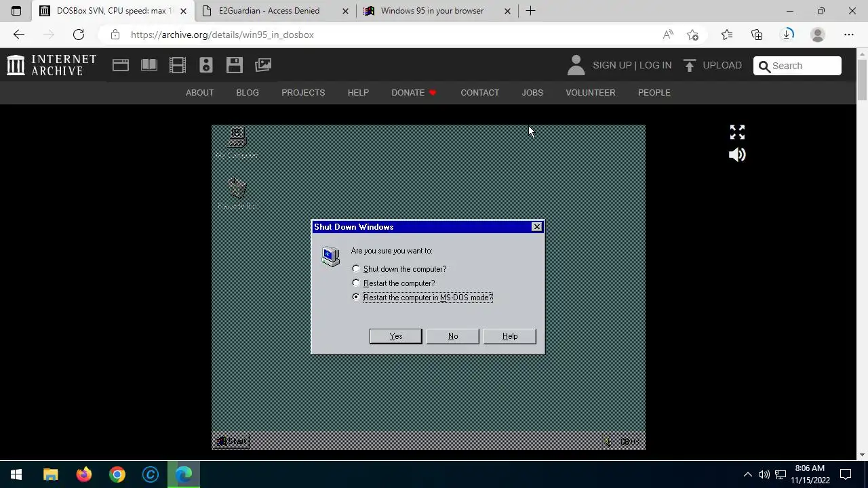This screenshot has width=868, height=488.
Task: Open Internet Archive web archive icon
Action: (x=121, y=65)
